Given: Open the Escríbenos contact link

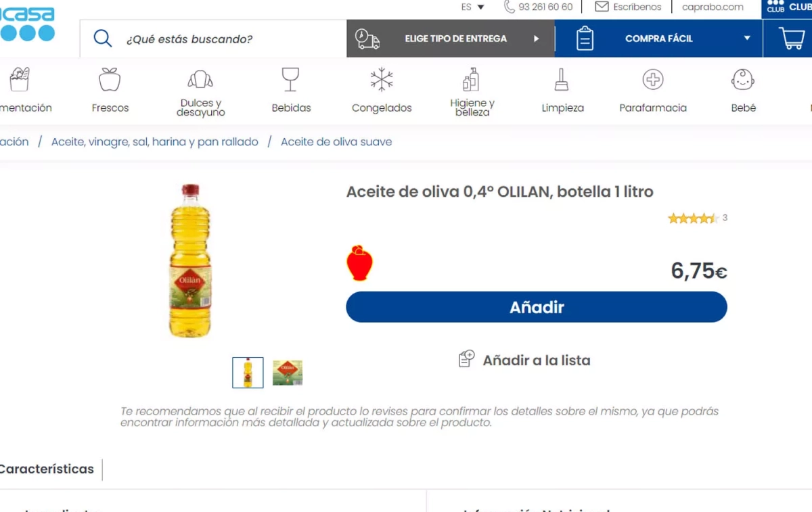Looking at the screenshot, I should [628, 7].
